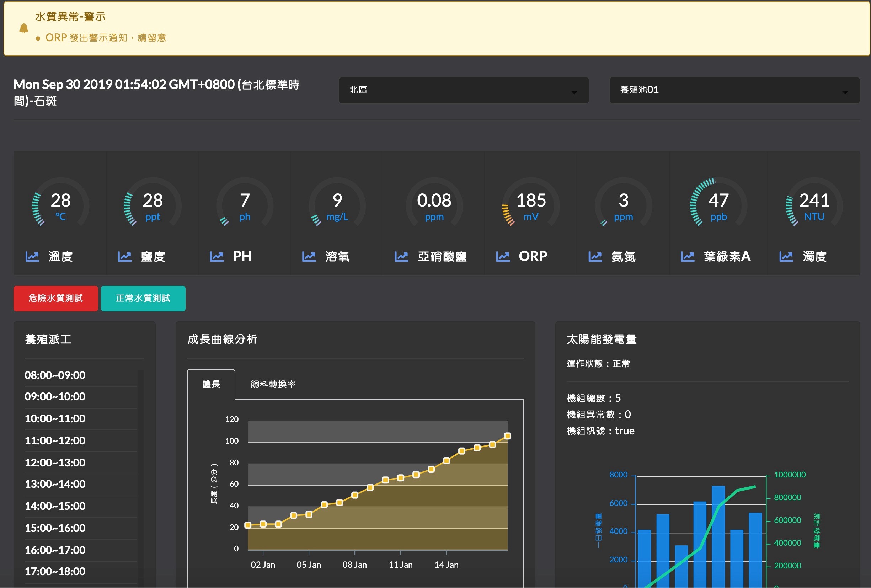871x588 pixels.
Task: Click the tallest blue bar in solar chart
Action: (718, 537)
